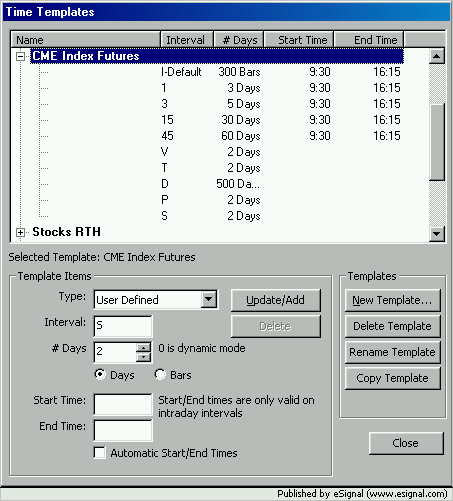Sort by the Interval column header
This screenshot has height=501, width=453.
pyautogui.click(x=187, y=40)
